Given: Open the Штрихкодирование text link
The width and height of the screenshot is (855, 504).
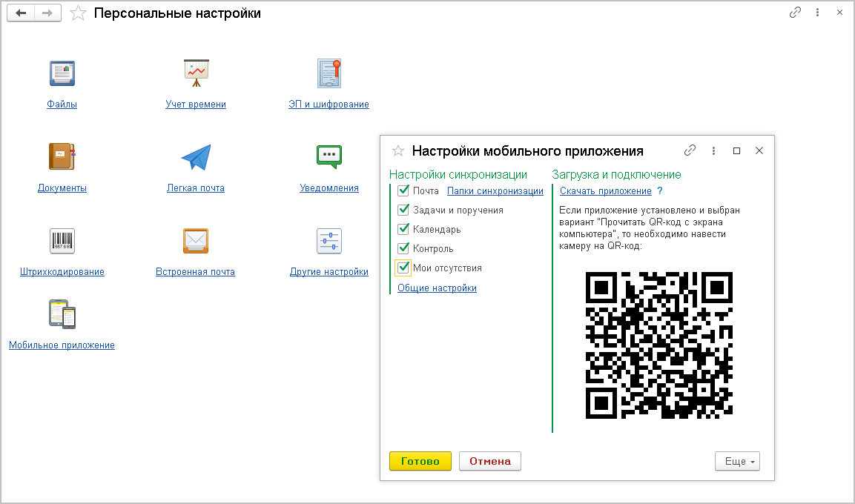Looking at the screenshot, I should tap(62, 272).
